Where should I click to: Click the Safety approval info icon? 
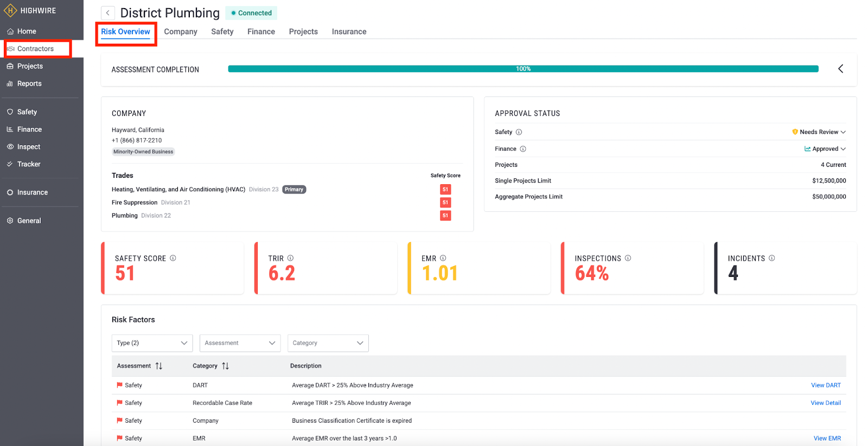coord(519,132)
